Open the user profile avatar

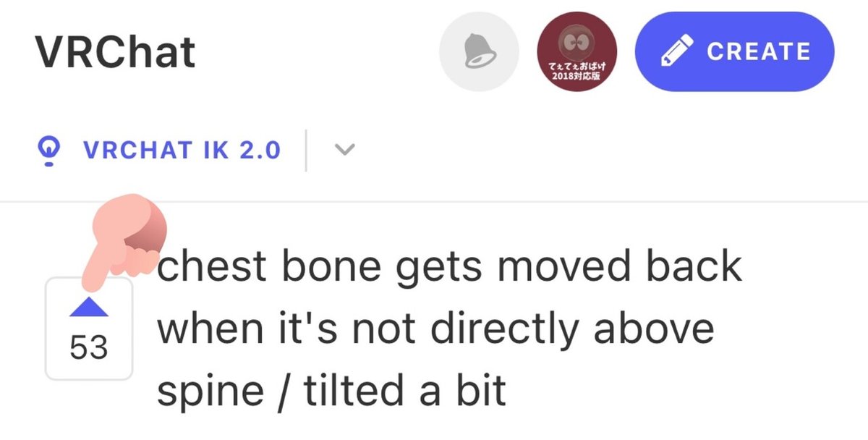[x=576, y=51]
